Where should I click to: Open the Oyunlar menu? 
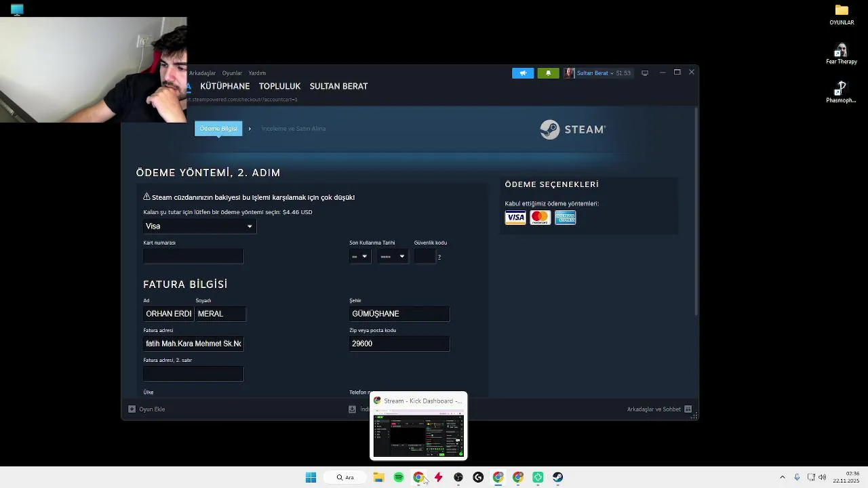(x=232, y=73)
